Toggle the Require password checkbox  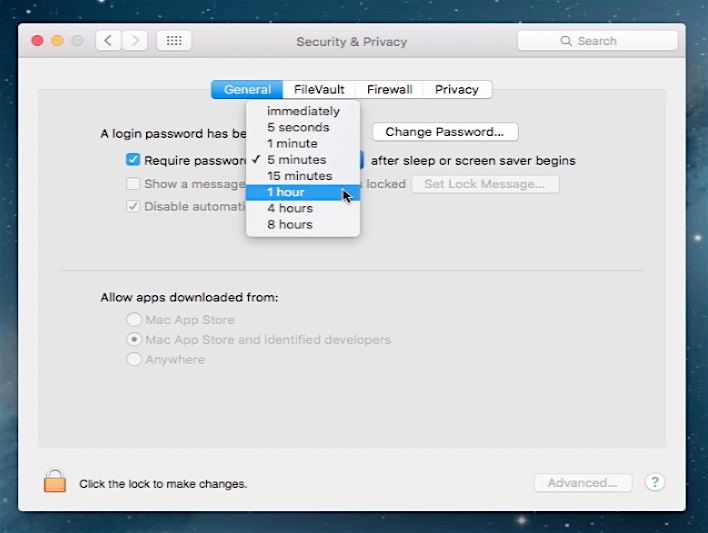(133, 160)
